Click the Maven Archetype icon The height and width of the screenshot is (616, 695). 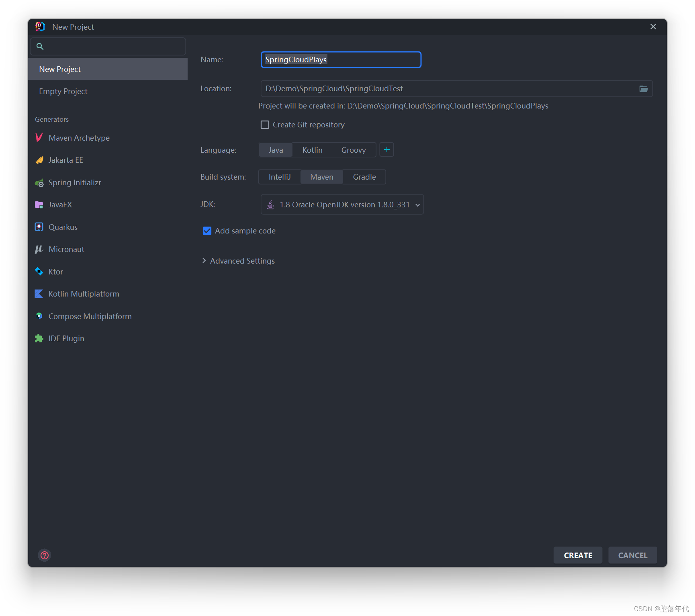coord(39,137)
